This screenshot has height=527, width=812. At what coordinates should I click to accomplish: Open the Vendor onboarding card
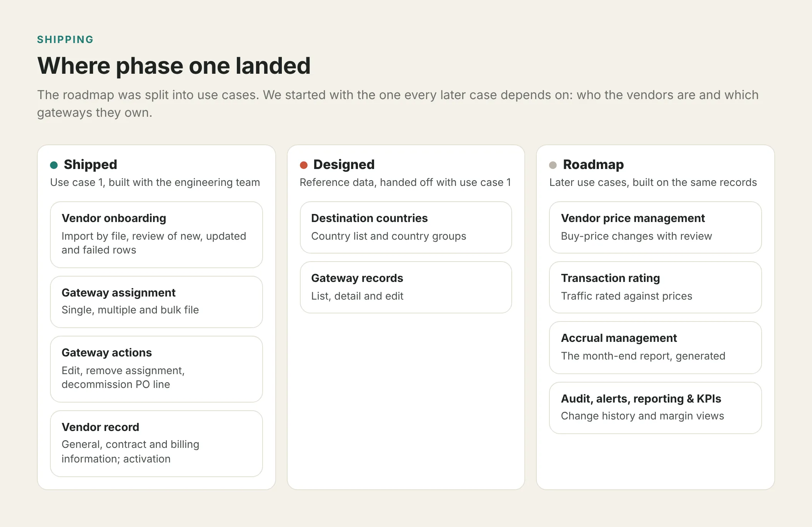click(x=156, y=235)
